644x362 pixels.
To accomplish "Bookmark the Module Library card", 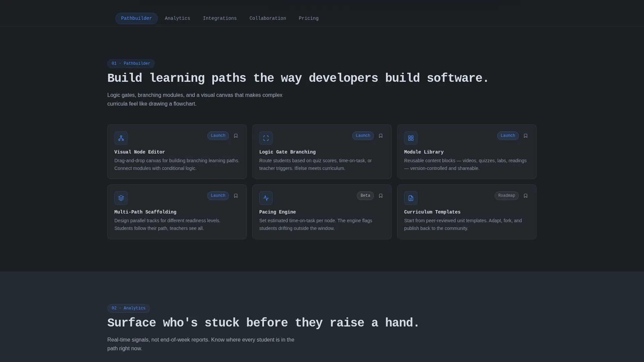I will tap(526, 136).
